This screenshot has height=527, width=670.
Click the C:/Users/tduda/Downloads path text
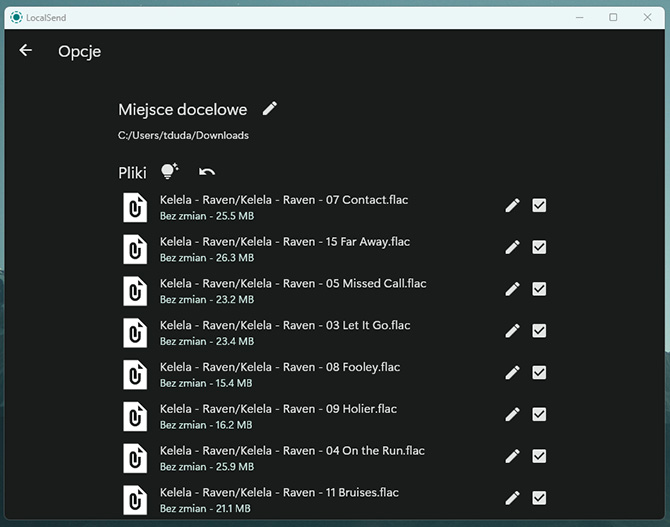[x=183, y=135]
